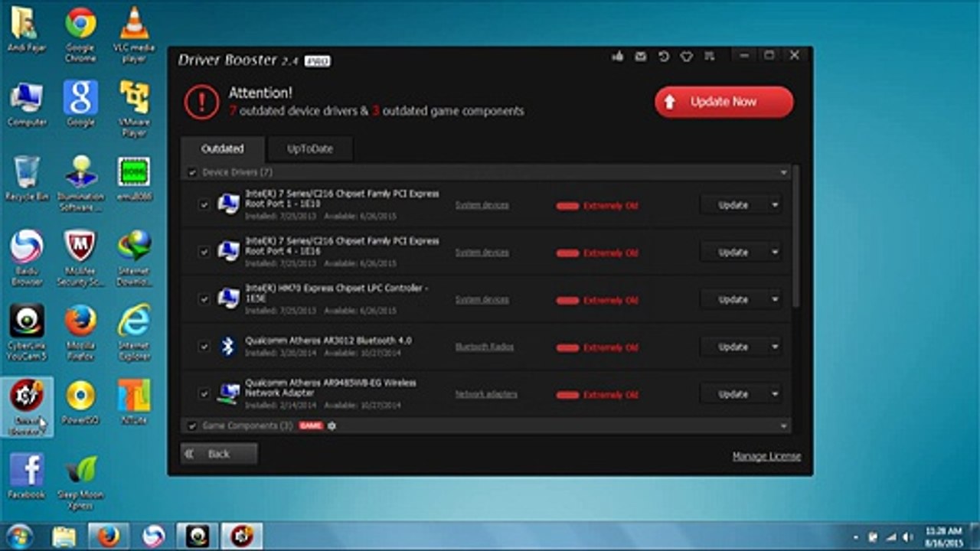Open the envelope feedback icon in the title bar
This screenshot has width=980, height=551.
click(x=641, y=57)
